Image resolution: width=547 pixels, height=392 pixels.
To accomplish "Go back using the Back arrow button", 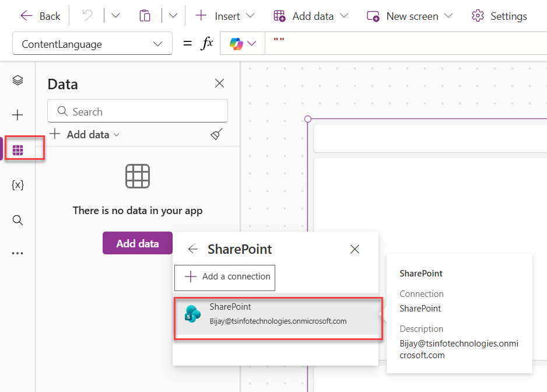I will 40,16.
